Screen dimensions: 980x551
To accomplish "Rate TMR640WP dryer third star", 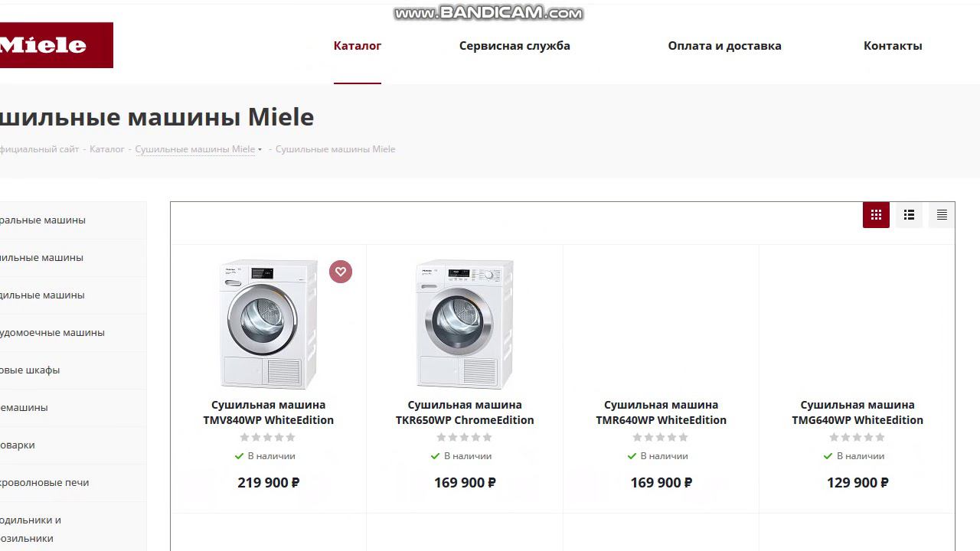I will tap(661, 438).
